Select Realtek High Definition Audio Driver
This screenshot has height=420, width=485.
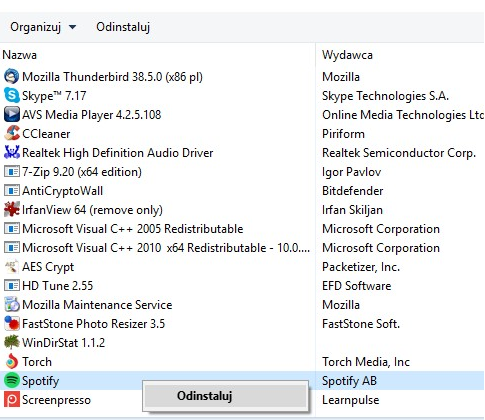117,153
